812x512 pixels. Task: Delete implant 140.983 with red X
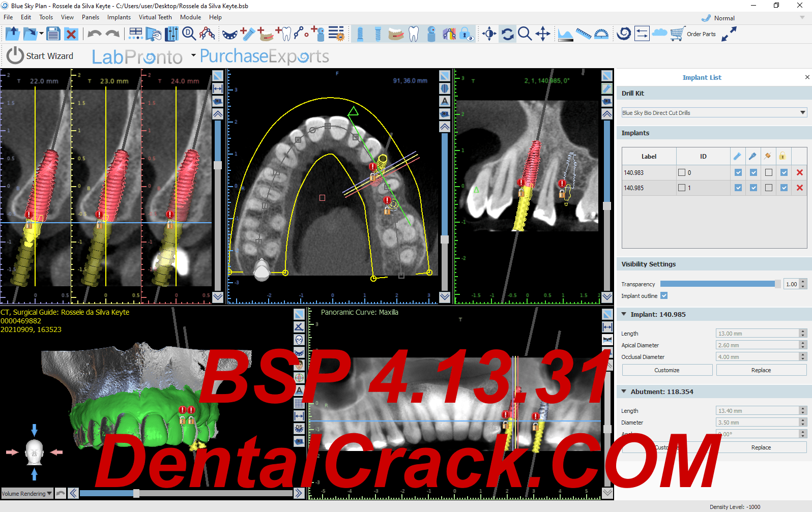pos(800,172)
